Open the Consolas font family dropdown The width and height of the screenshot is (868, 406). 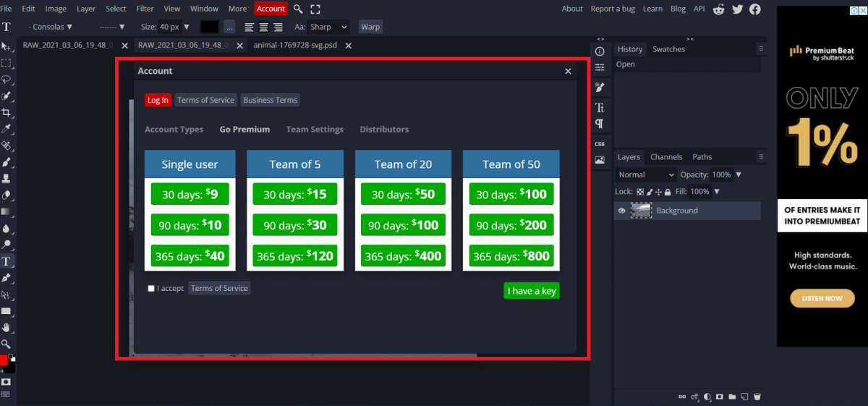51,27
